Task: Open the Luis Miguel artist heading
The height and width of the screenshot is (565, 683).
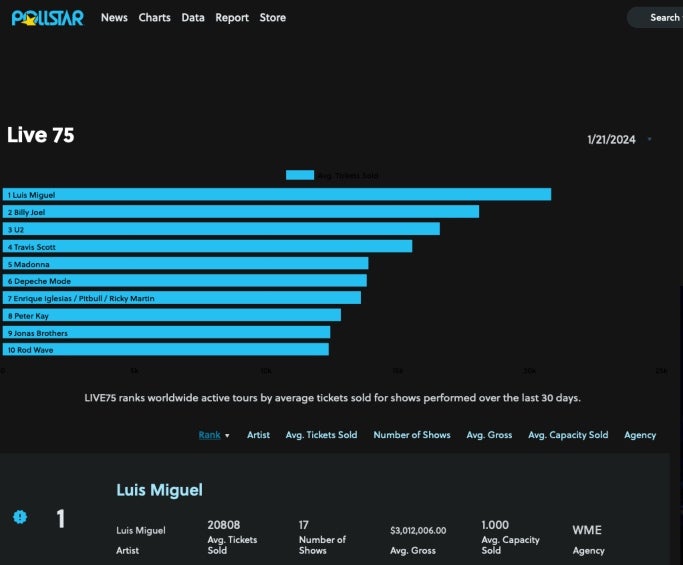Action: coord(160,490)
